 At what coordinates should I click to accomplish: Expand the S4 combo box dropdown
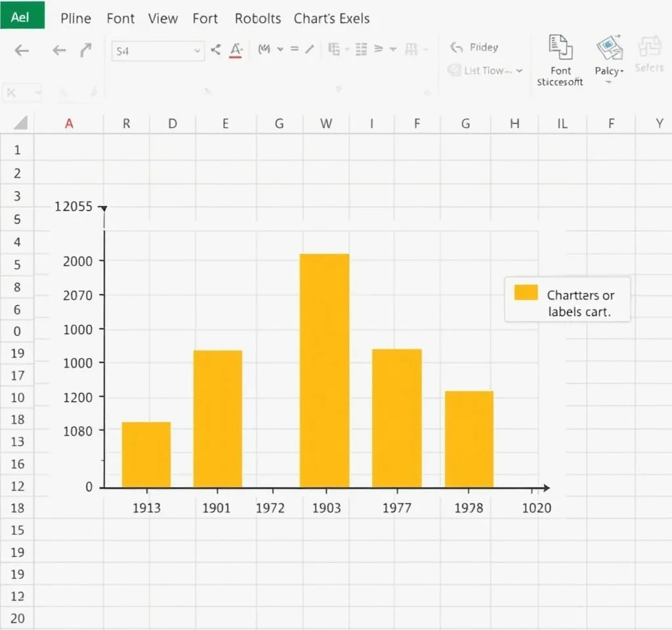197,51
